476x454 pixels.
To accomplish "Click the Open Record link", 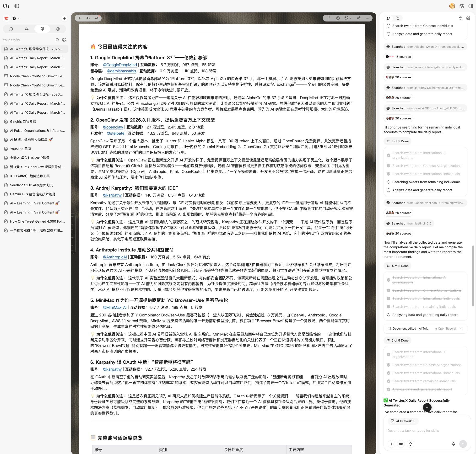I will coord(445,329).
